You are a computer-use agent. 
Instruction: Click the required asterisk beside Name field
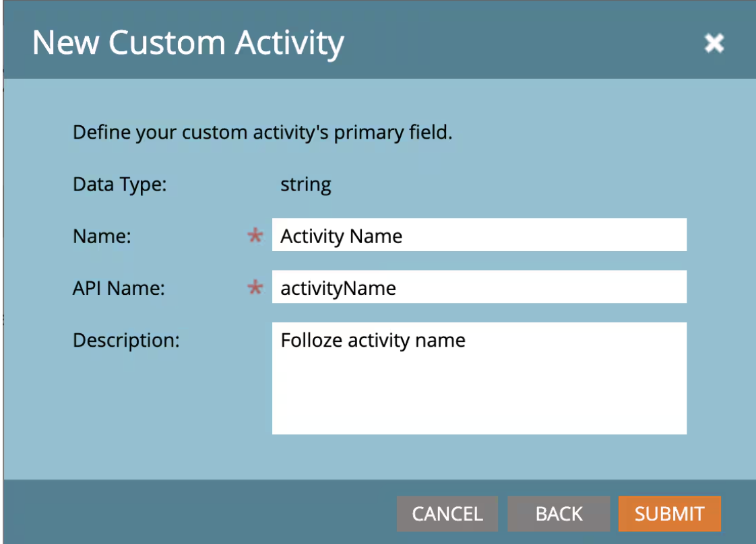pos(255,236)
